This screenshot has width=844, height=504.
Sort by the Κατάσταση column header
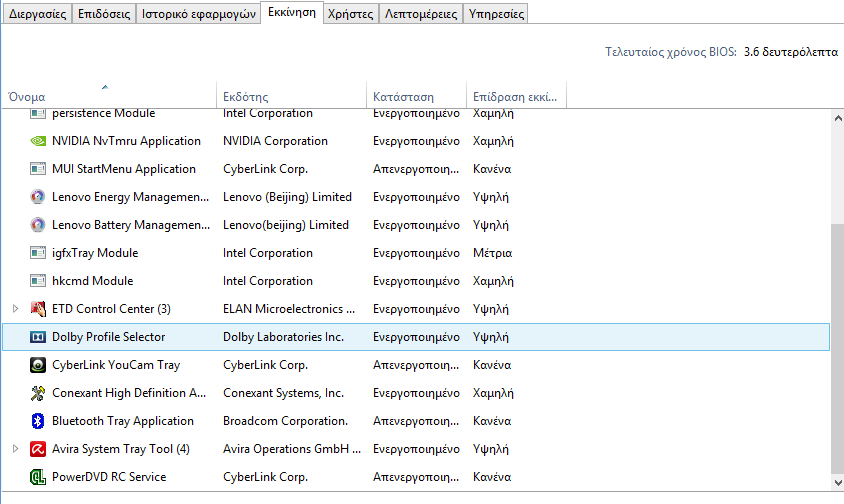[416, 96]
